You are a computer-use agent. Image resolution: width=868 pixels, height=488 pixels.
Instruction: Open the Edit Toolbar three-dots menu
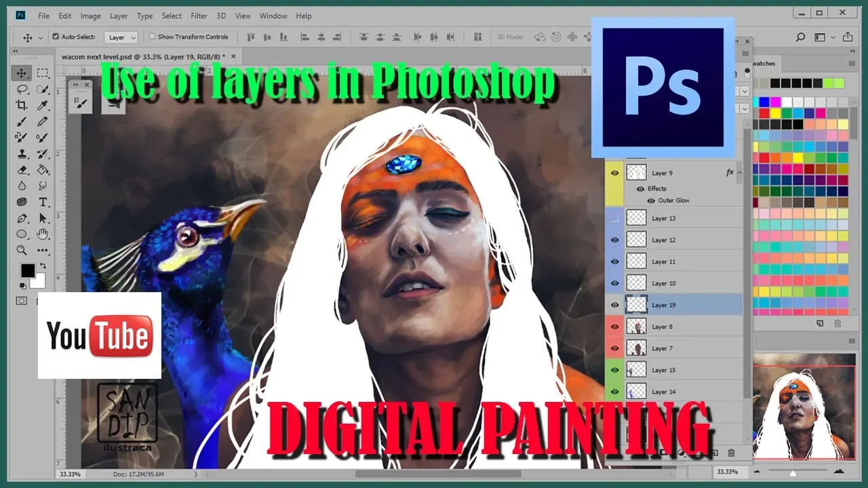pos(43,250)
